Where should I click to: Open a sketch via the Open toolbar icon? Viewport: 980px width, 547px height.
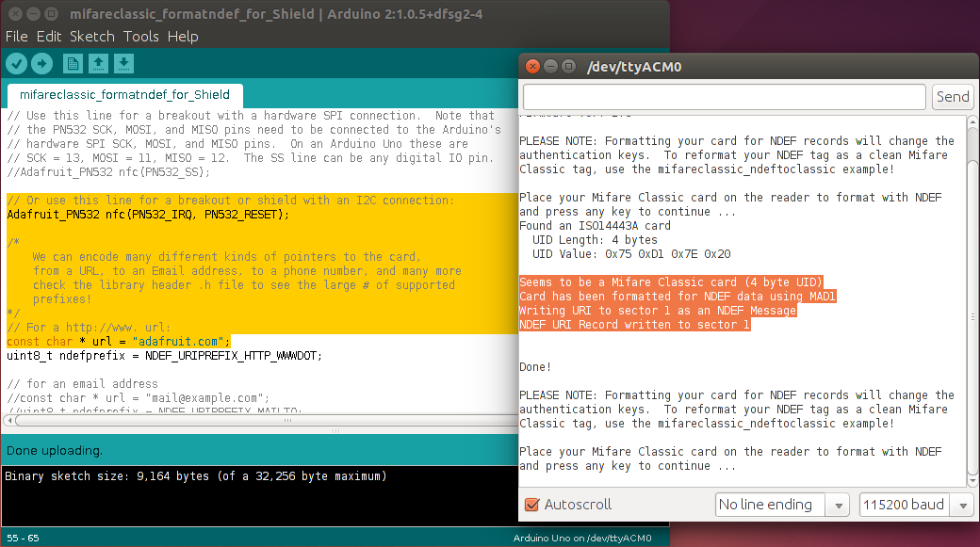point(99,63)
